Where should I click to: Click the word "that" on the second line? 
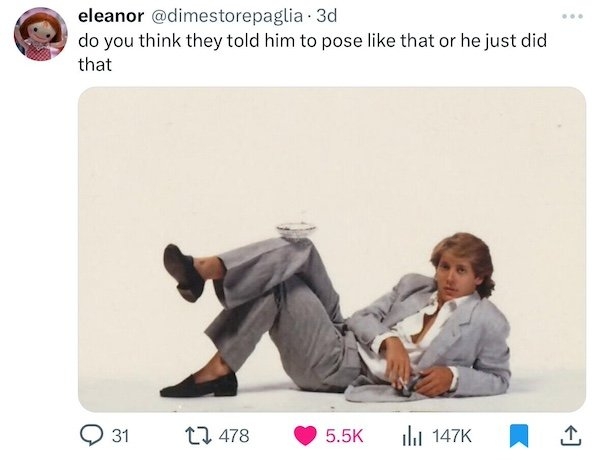tap(94, 65)
